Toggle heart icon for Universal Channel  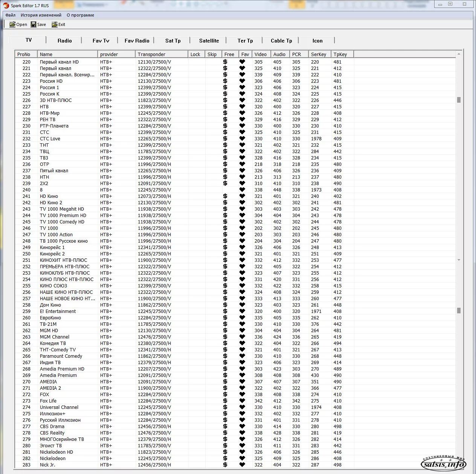[242, 407]
